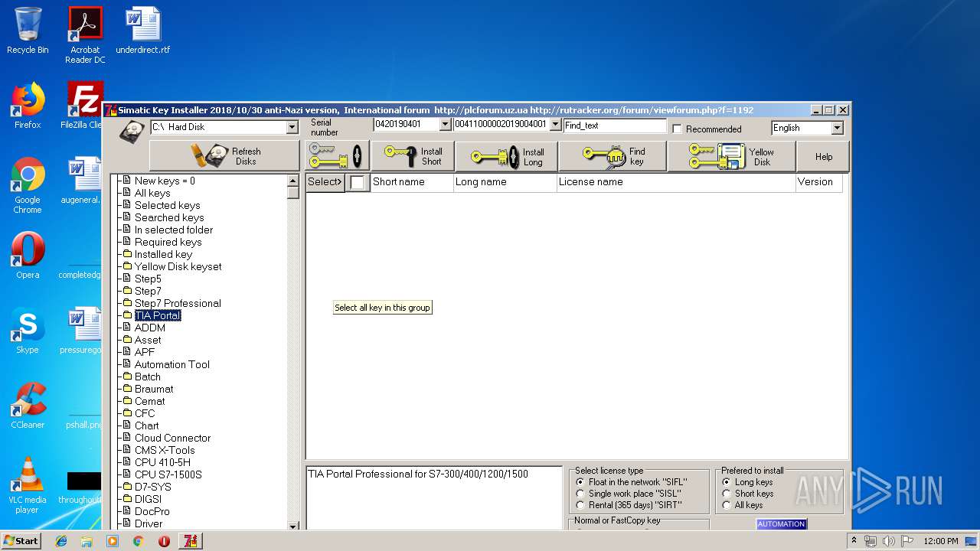
Task: Click the Chart folder icon
Action: pyautogui.click(x=127, y=425)
